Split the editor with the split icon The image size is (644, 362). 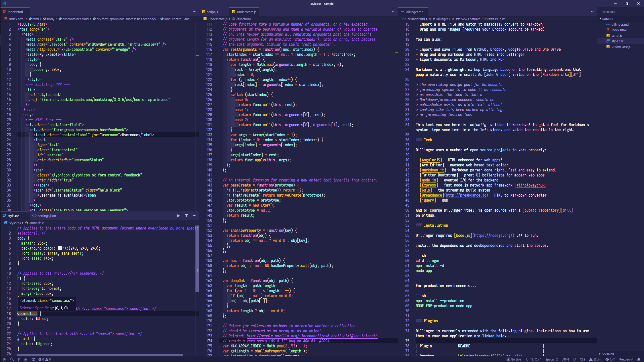click(186, 216)
